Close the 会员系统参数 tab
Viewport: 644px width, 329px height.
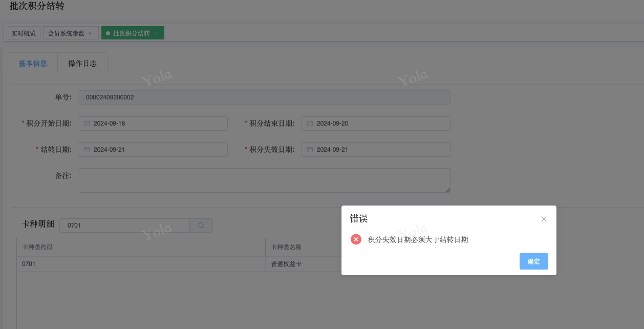[x=90, y=33]
